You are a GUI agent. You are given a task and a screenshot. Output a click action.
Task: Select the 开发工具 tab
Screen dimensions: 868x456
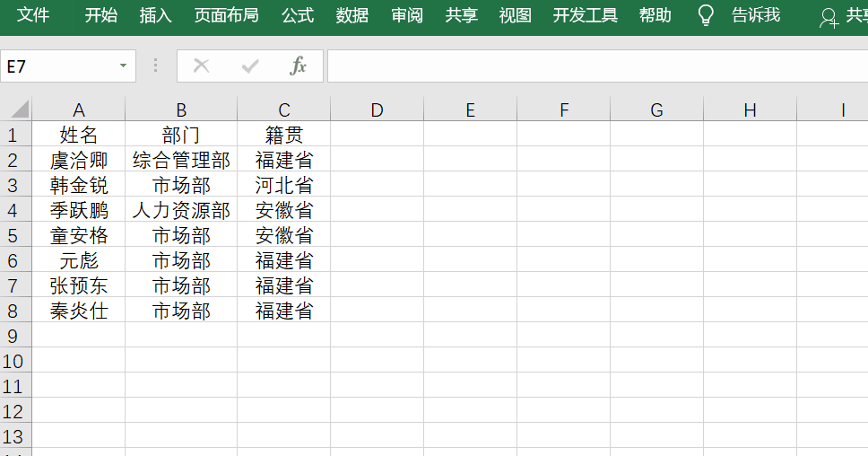click(585, 15)
